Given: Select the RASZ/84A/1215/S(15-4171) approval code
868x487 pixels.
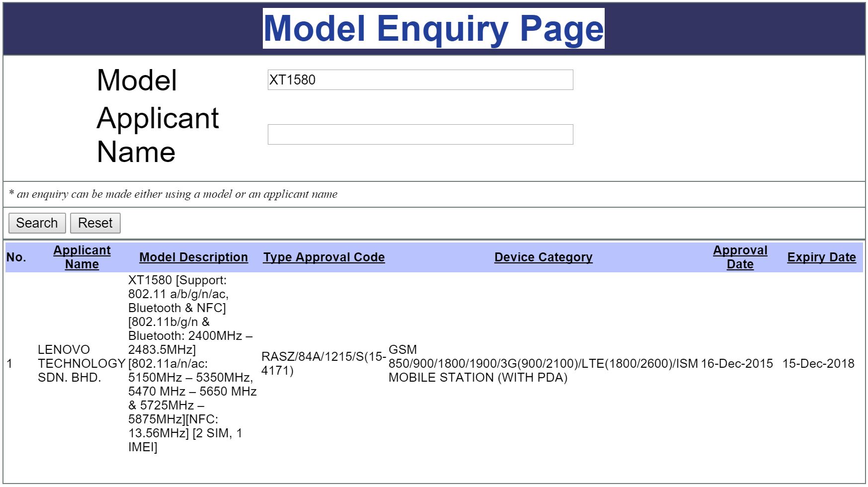Looking at the screenshot, I should pyautogui.click(x=323, y=364).
